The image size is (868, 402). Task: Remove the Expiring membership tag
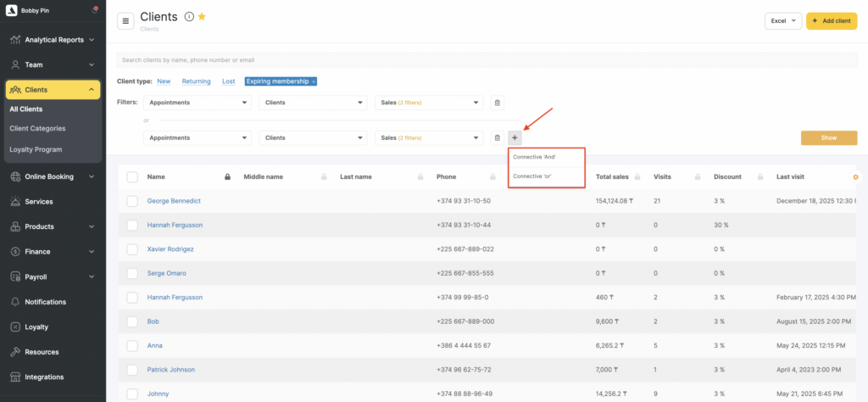(x=314, y=81)
